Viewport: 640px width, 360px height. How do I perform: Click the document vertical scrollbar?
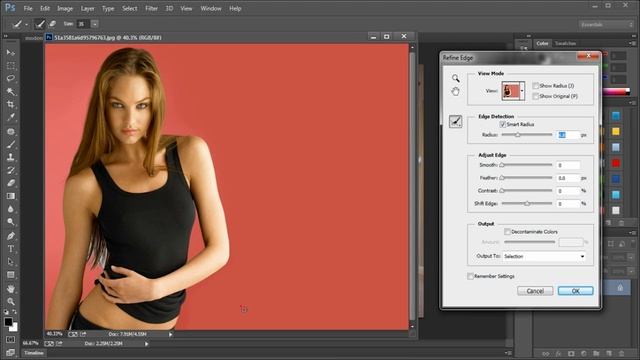pos(412,187)
